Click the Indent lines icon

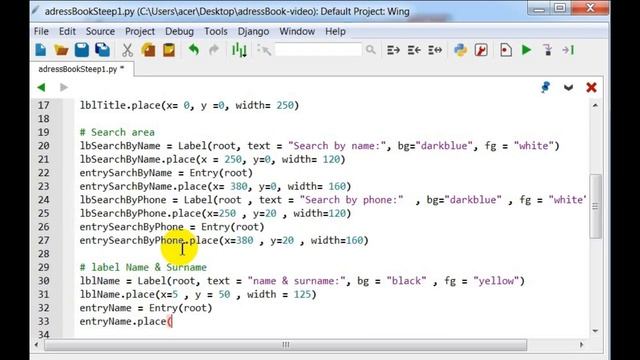point(393,50)
